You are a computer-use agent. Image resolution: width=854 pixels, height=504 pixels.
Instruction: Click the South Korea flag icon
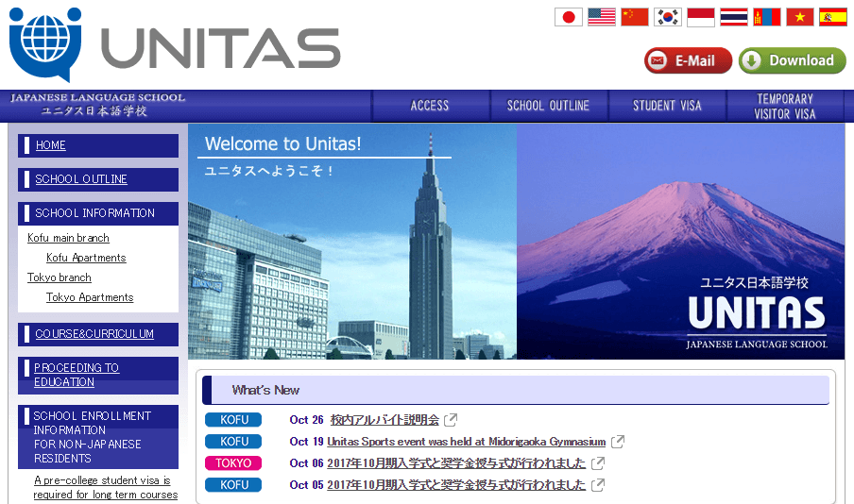pyautogui.click(x=667, y=17)
